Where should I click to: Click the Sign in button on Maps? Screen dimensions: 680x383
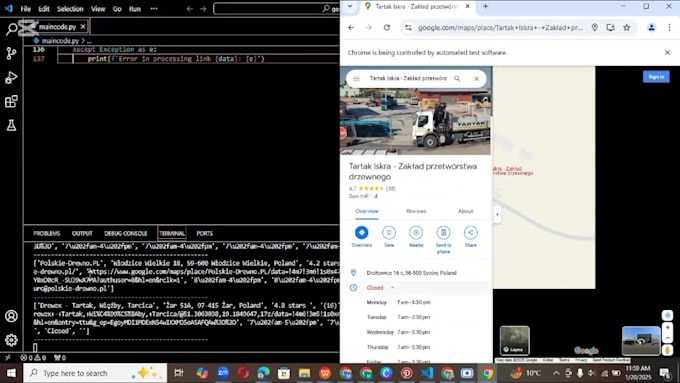pos(656,77)
